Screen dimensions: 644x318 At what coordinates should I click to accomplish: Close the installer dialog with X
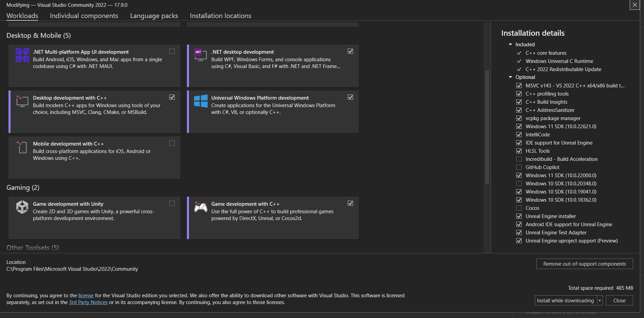coord(634,5)
